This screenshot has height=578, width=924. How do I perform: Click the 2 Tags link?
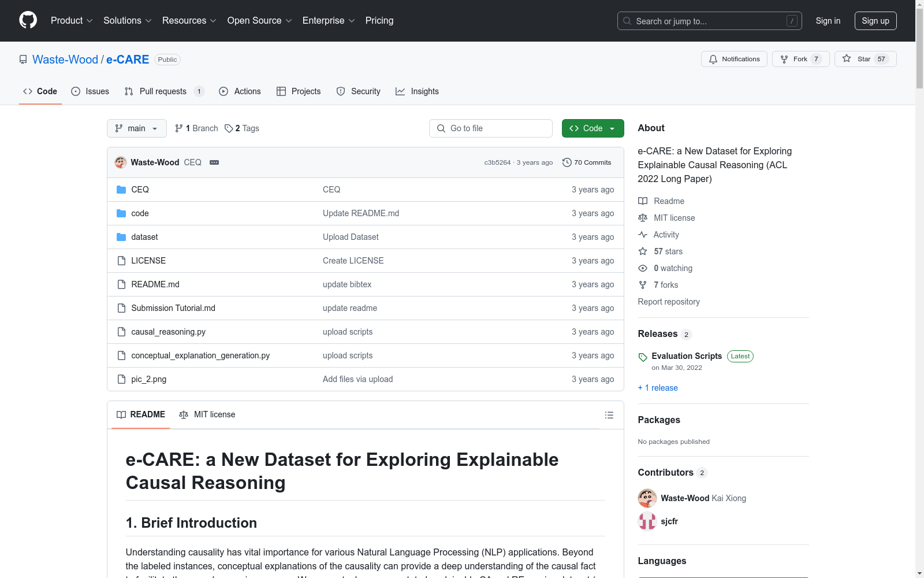coord(242,128)
